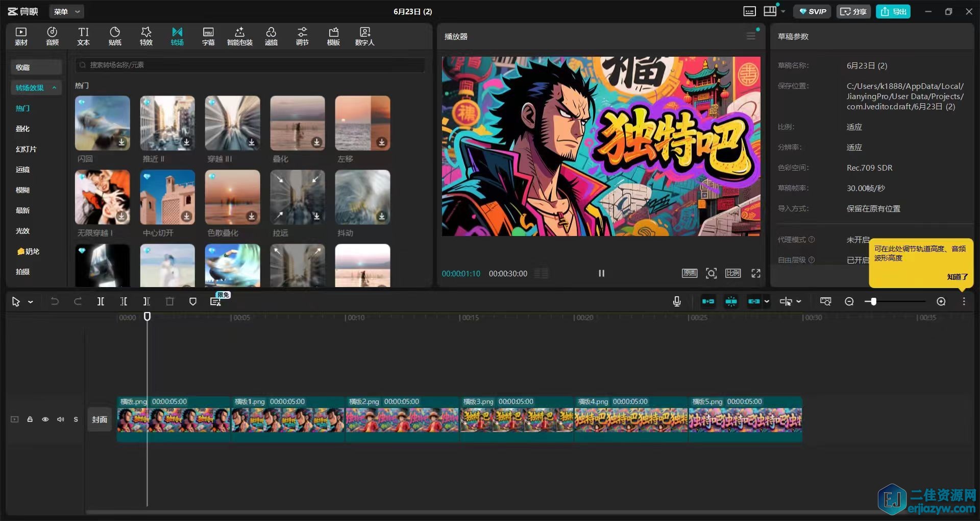Click the undo arrow icon
980x521 pixels.
click(x=55, y=301)
